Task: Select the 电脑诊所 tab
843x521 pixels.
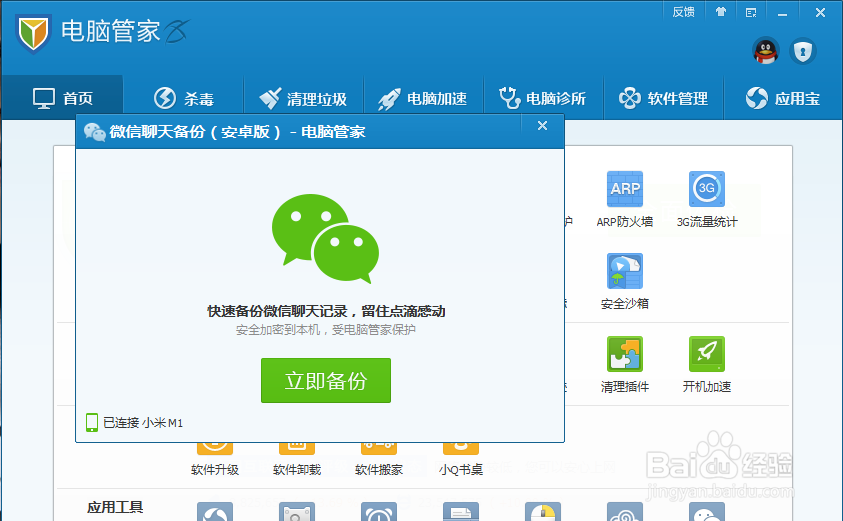Action: pos(543,98)
